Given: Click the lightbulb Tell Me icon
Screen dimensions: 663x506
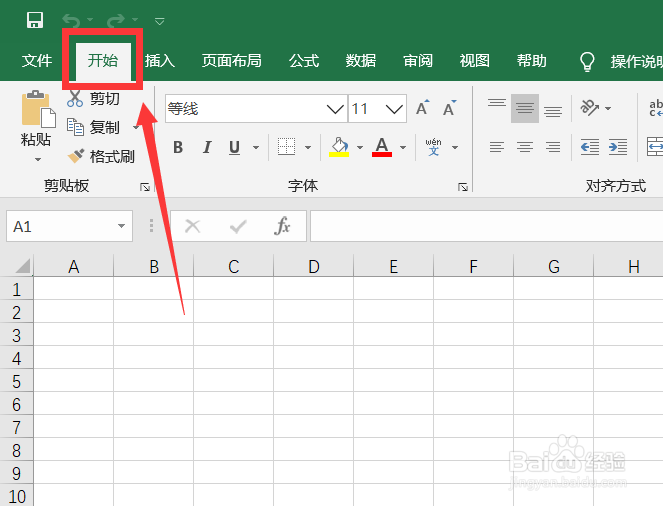Looking at the screenshot, I should tap(587, 62).
